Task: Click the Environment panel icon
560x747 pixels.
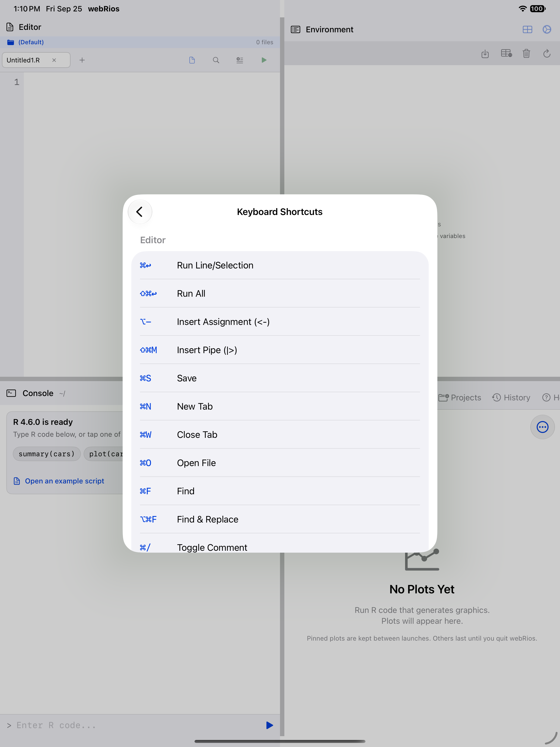Action: (295, 29)
